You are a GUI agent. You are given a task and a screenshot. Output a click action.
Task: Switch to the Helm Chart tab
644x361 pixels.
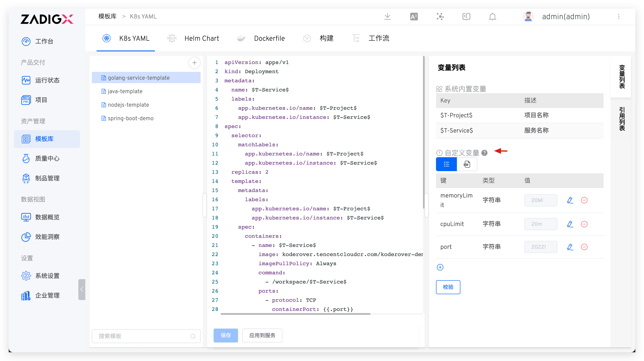click(x=201, y=38)
